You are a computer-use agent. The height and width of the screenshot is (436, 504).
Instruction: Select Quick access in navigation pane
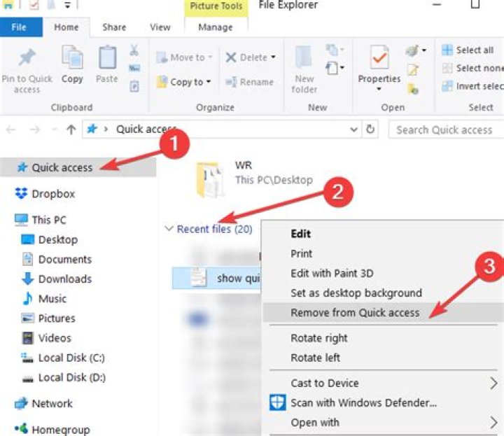78,167
